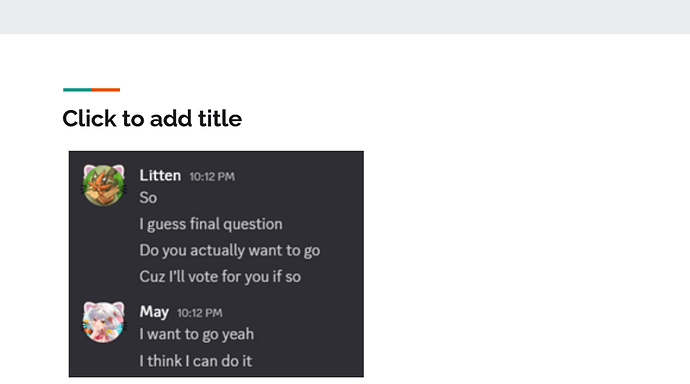
Task: Select the Litten username label
Action: click(160, 176)
